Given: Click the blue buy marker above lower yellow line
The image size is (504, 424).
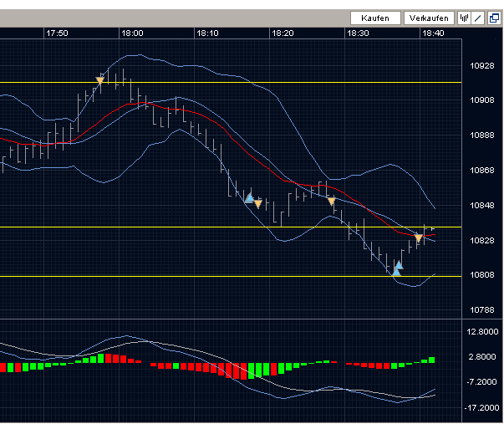Looking at the screenshot, I should pos(398,268).
